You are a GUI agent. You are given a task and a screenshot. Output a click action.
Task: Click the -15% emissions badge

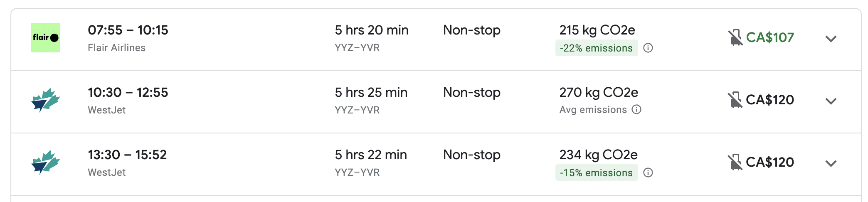596,173
